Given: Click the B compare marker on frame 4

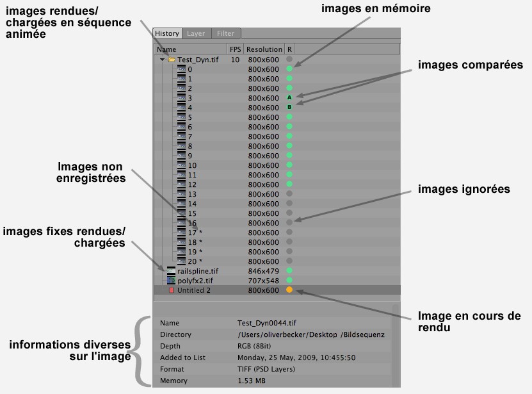Looking at the screenshot, I should tap(289, 108).
